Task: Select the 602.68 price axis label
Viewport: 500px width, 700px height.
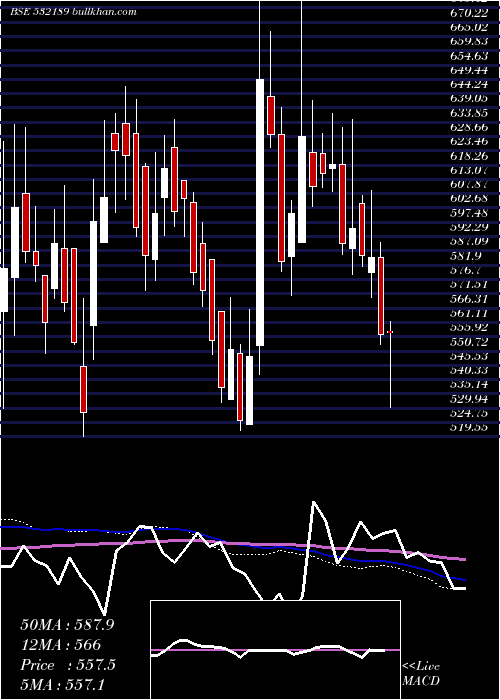Action: 469,199
